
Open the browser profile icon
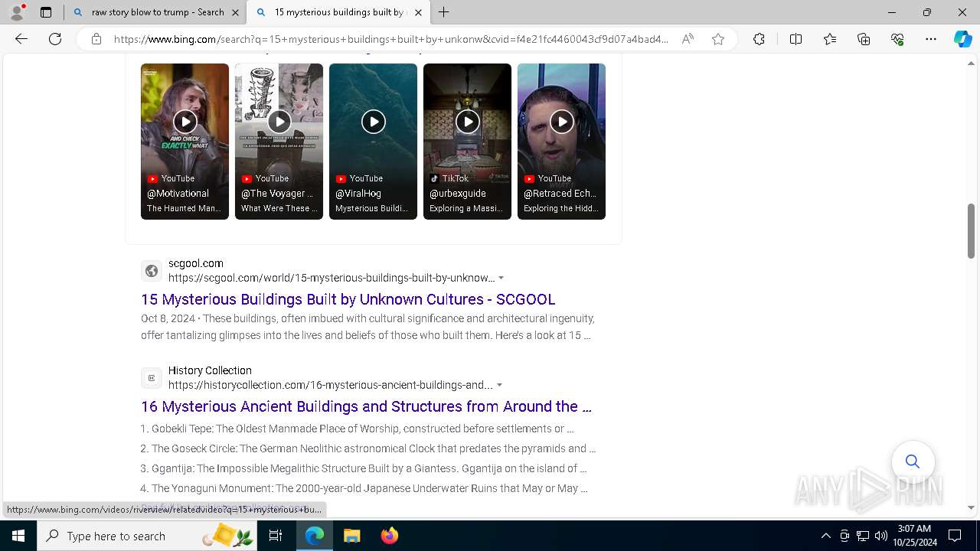pyautogui.click(x=16, y=12)
